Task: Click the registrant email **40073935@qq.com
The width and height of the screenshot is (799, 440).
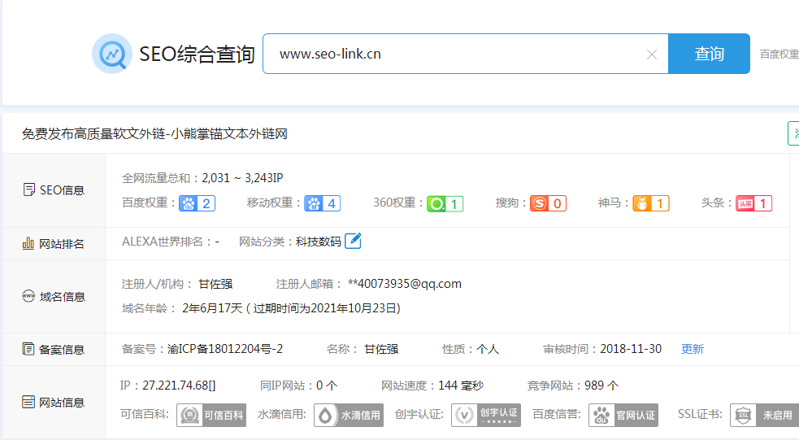Action: 405,284
